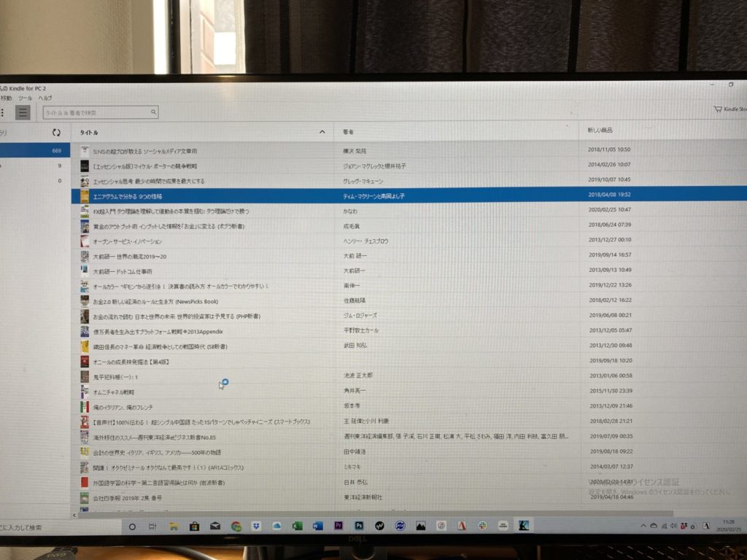This screenshot has width=747, height=560.
Task: Launch Google Chrome from the taskbar
Action: pyautogui.click(x=236, y=526)
